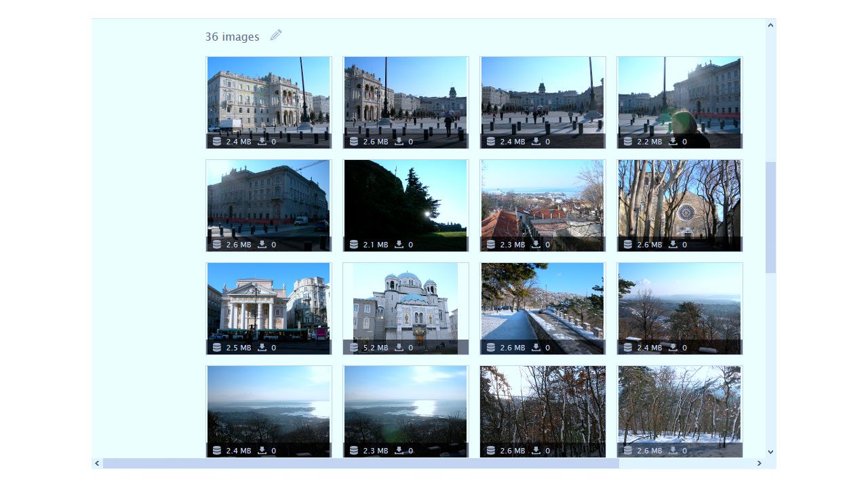
Task: Click the 36 images heading text
Action: click(232, 37)
